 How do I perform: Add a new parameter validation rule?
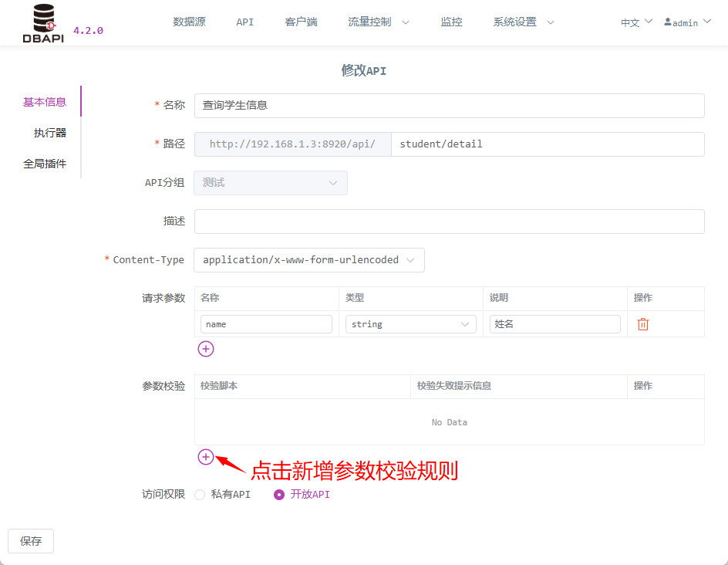click(206, 457)
